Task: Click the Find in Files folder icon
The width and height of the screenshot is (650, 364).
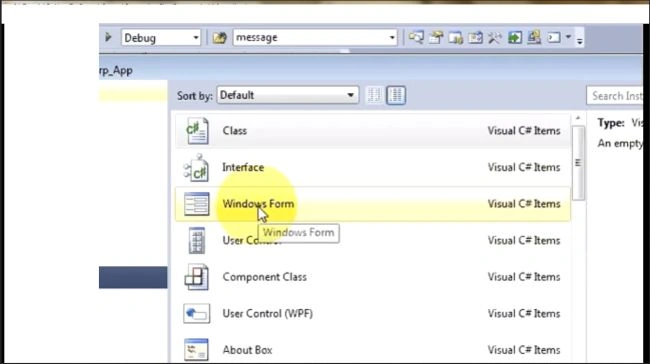Action: click(219, 38)
